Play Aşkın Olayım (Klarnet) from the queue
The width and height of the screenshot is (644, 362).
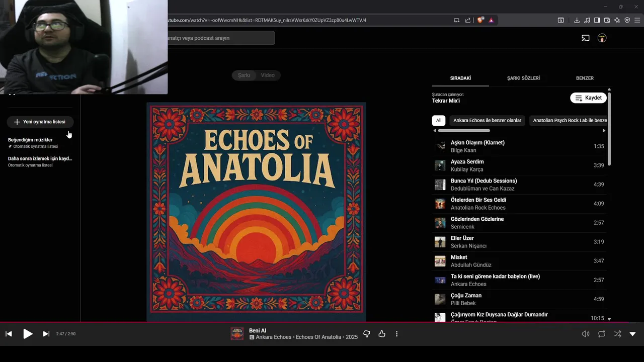pyautogui.click(x=519, y=146)
